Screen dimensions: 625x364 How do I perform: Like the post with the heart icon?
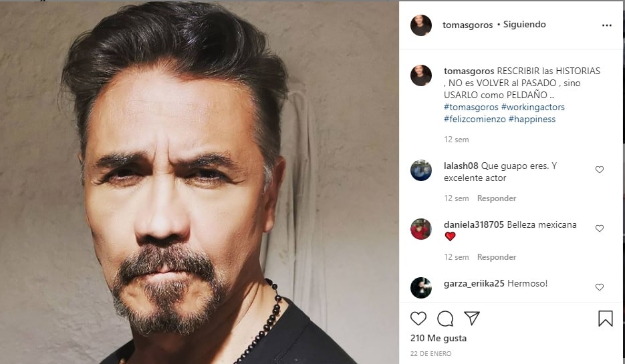pyautogui.click(x=418, y=319)
